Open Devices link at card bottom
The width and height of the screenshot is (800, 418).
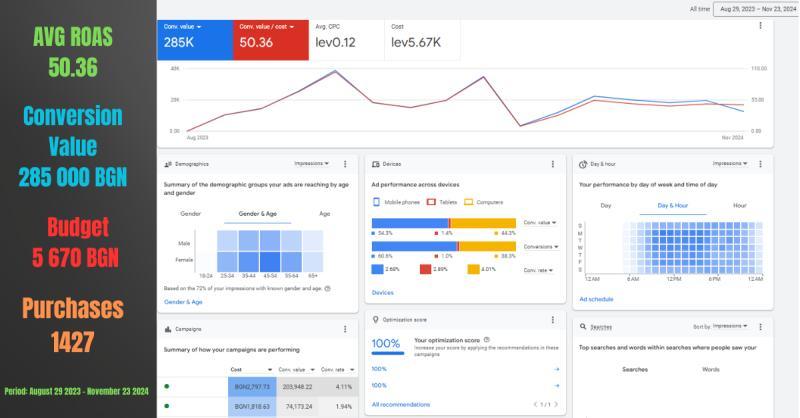click(383, 292)
